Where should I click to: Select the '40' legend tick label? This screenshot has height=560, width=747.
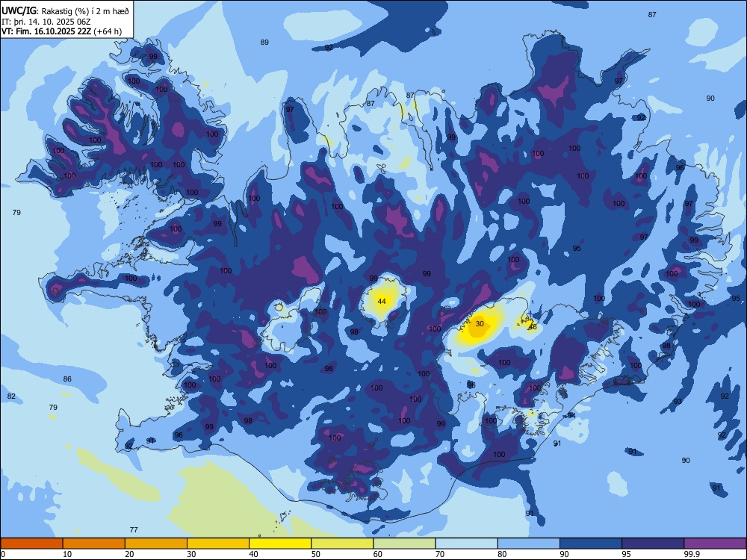[254, 554]
